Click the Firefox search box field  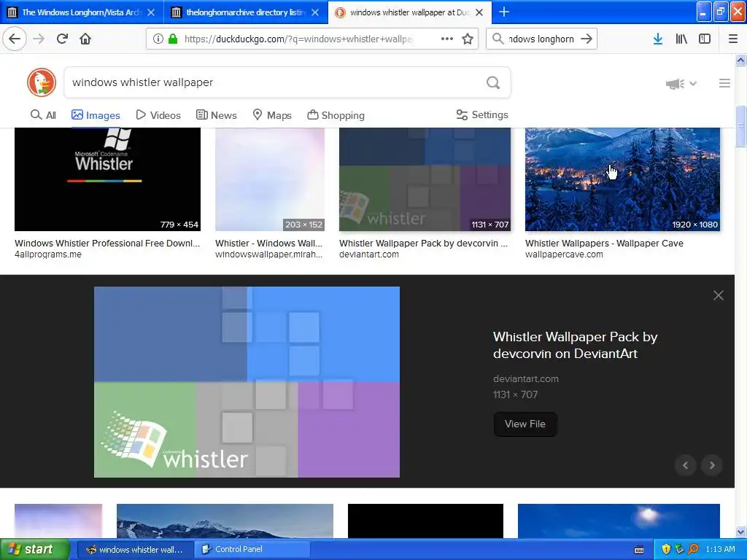tap(541, 39)
